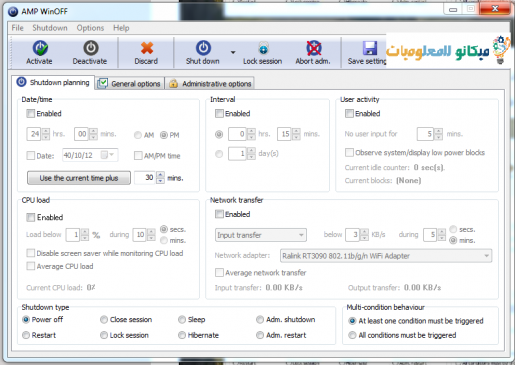The image size is (515, 365).
Task: Open the Options menu
Action: click(90, 28)
